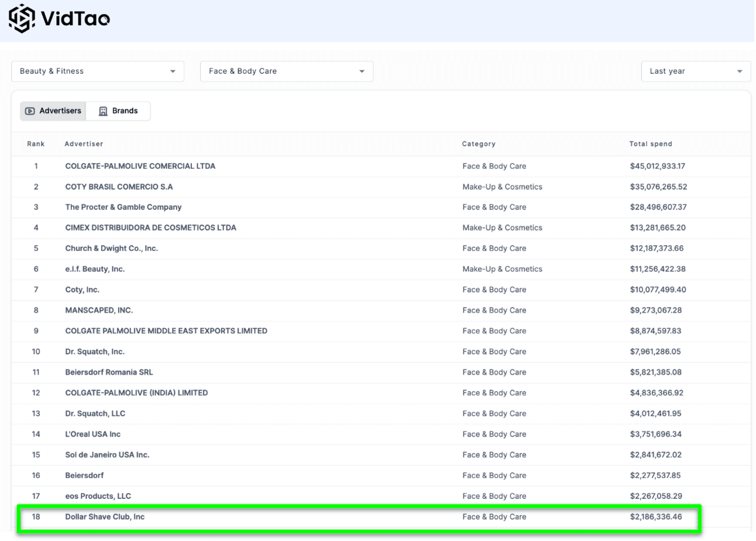Select L'Oreal USA Inc advertiser
The image size is (756, 541).
(93, 435)
